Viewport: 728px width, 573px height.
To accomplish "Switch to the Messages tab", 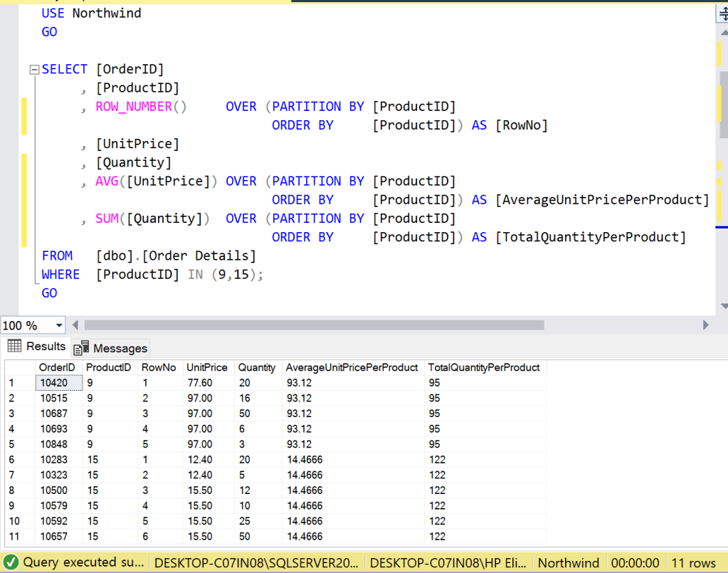I will [x=120, y=348].
